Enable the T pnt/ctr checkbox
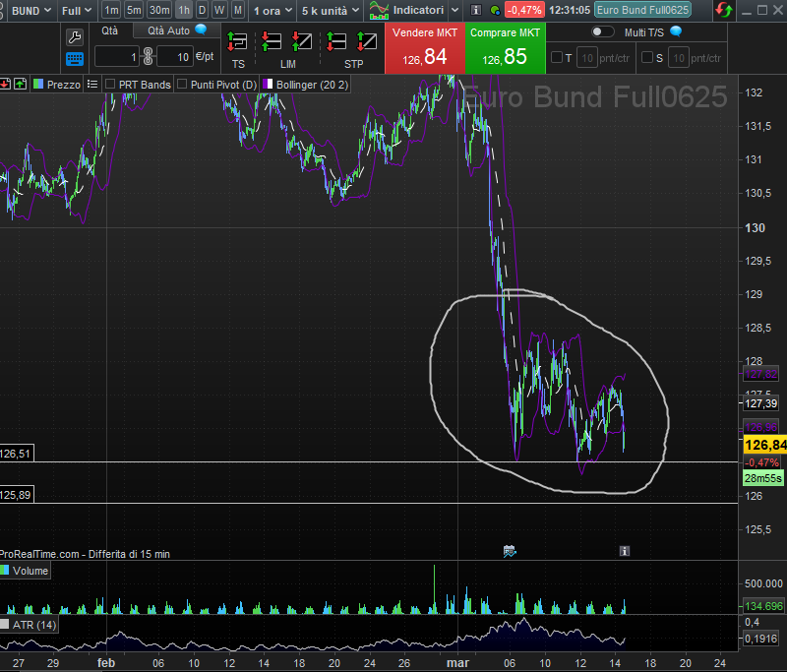The height and width of the screenshot is (672, 787). coord(557,57)
